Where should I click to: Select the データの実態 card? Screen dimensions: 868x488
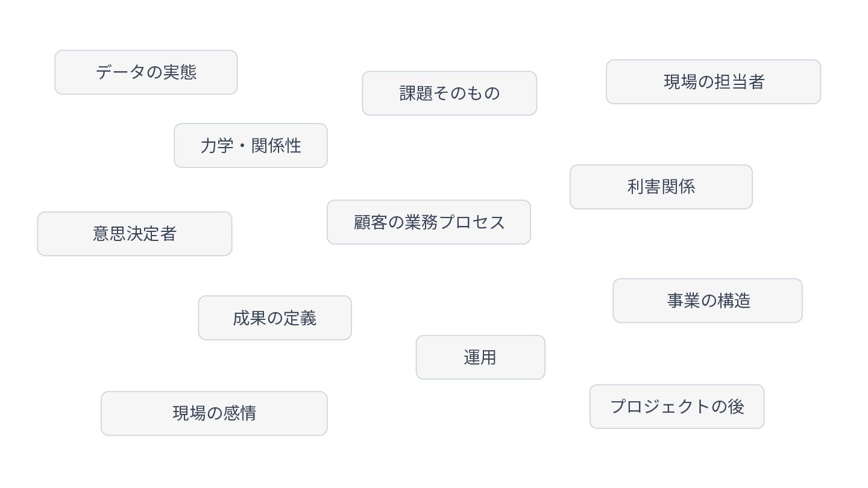coord(146,72)
